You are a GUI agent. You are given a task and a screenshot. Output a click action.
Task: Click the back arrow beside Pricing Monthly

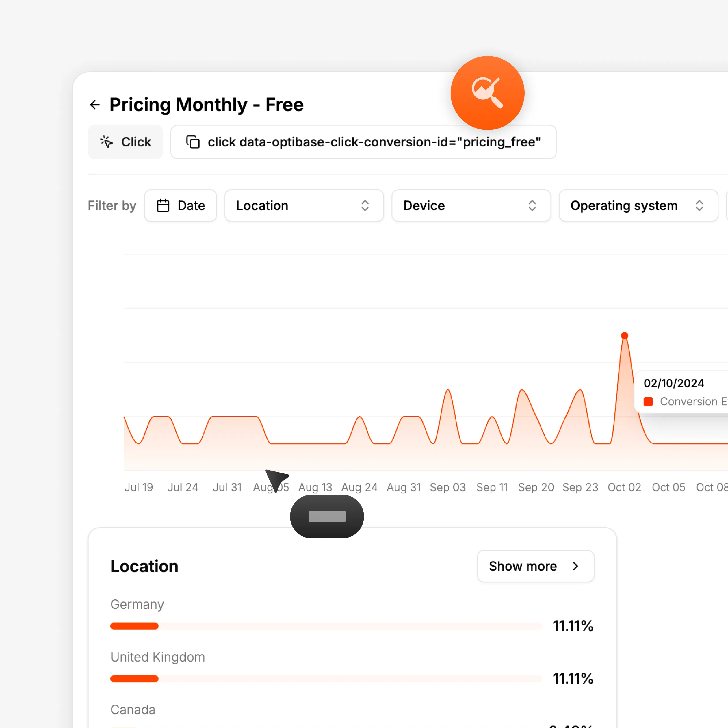(95, 105)
